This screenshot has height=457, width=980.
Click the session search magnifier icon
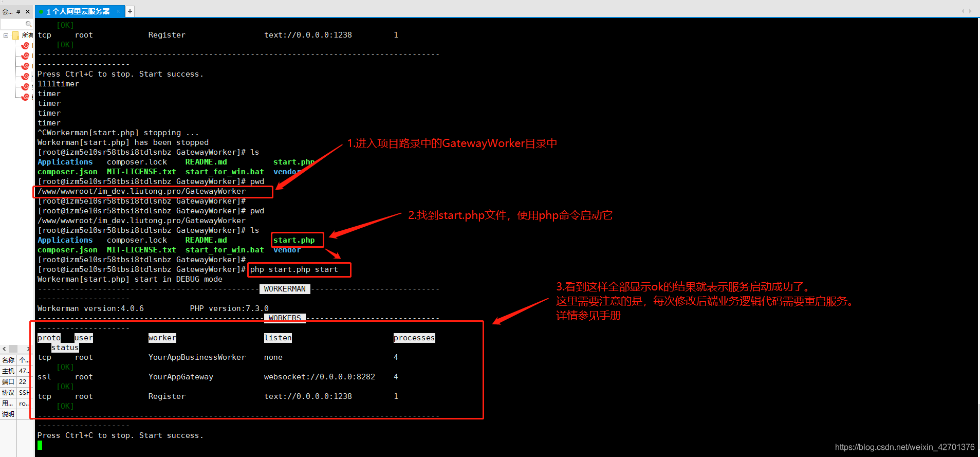(x=28, y=24)
